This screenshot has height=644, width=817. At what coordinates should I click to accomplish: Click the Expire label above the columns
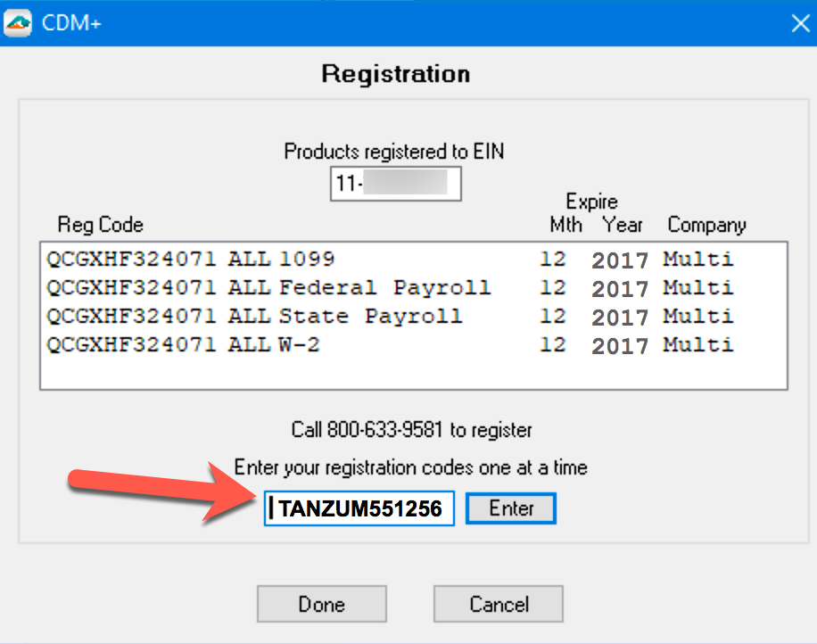pos(591,202)
